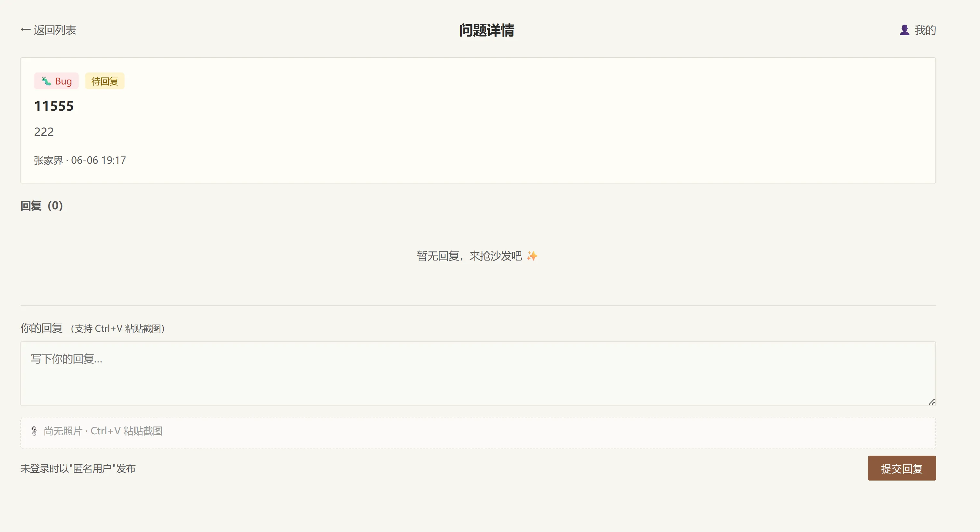Click the issue description text 222
This screenshot has height=532, width=980.
coord(44,132)
